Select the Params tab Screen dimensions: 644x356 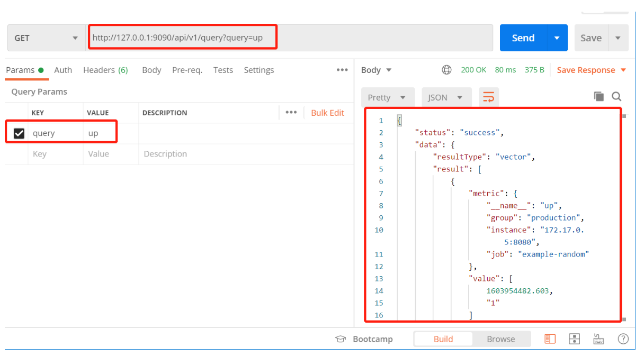click(24, 70)
